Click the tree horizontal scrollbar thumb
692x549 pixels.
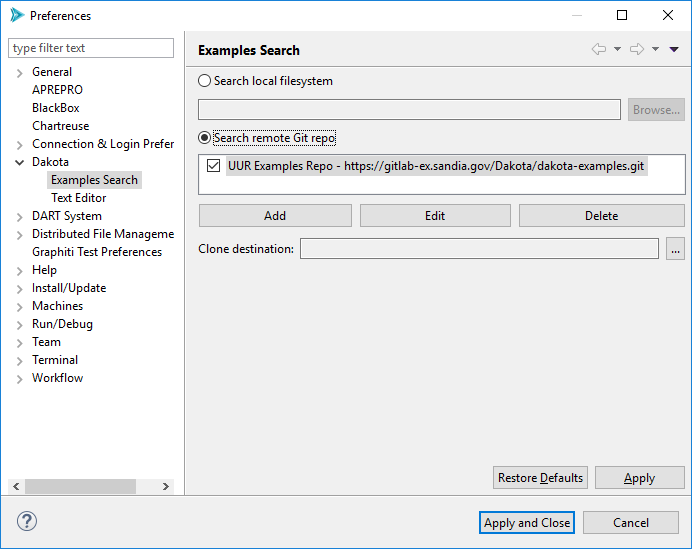[80, 486]
